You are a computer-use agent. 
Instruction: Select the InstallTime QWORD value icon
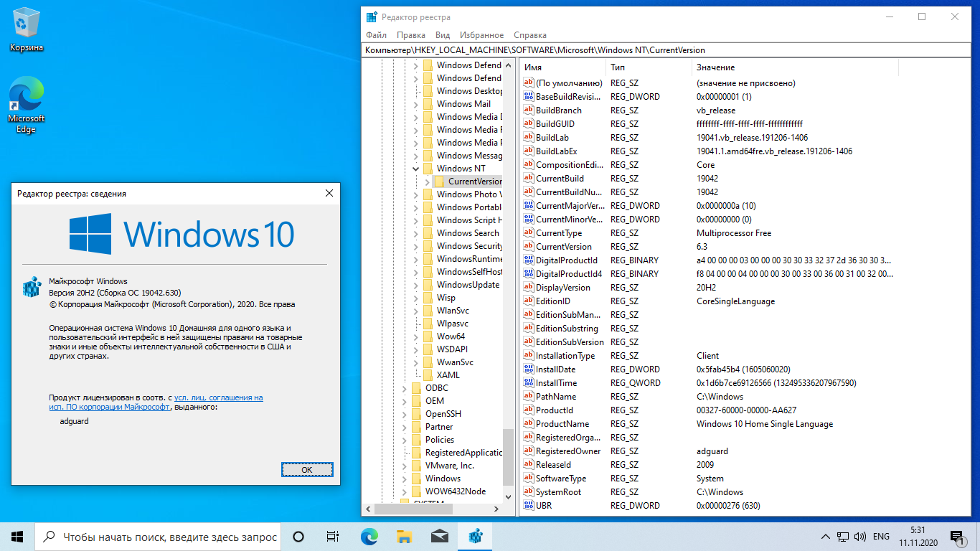point(529,383)
